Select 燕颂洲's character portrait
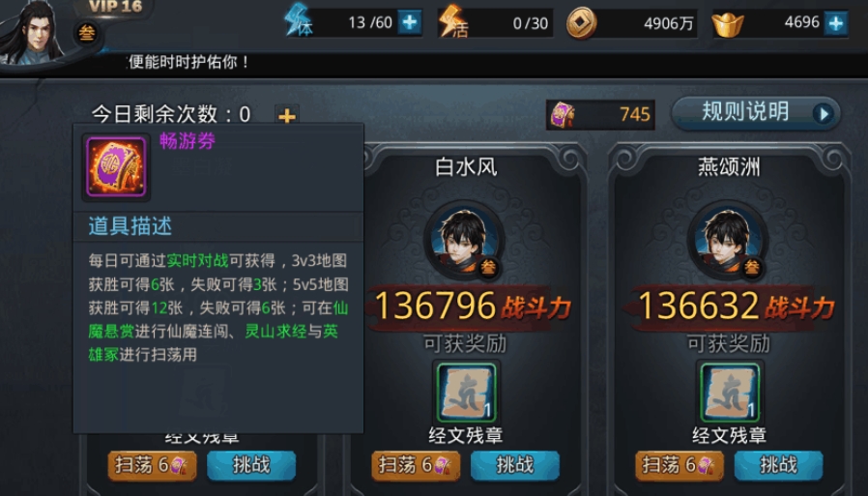 (728, 240)
